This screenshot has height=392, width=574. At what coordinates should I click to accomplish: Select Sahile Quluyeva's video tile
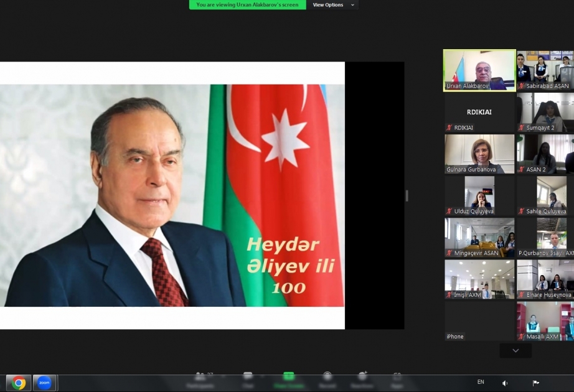545,196
